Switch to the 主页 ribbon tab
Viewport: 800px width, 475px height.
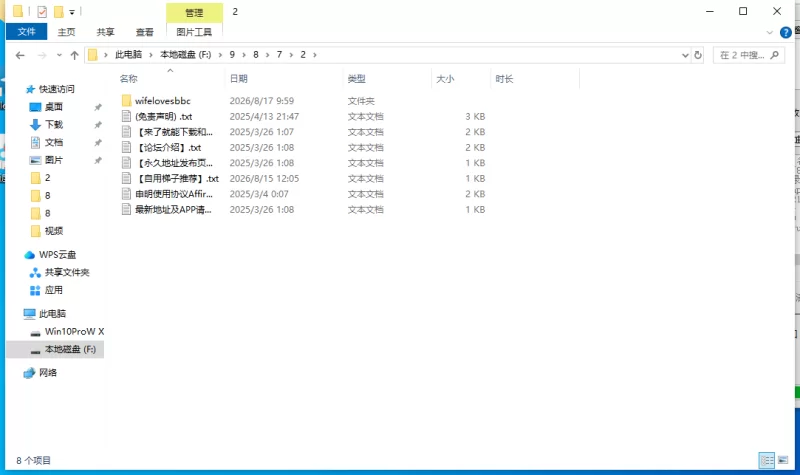pyautogui.click(x=66, y=32)
